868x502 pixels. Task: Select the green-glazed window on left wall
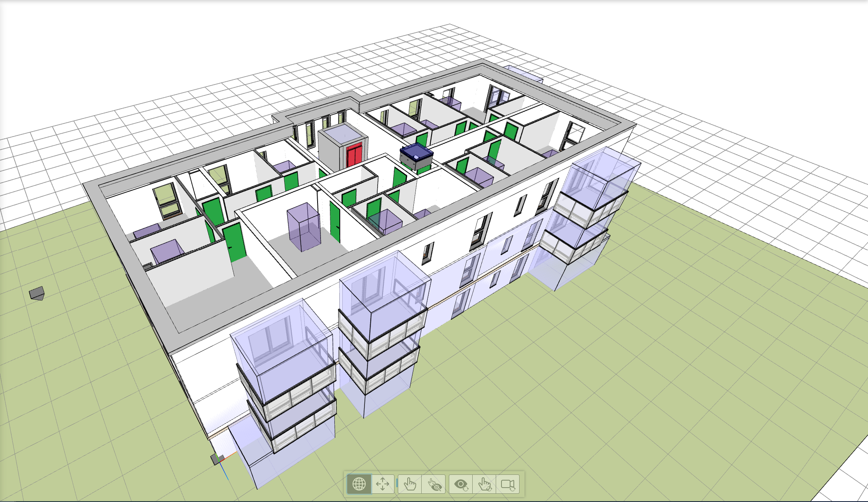(x=166, y=200)
